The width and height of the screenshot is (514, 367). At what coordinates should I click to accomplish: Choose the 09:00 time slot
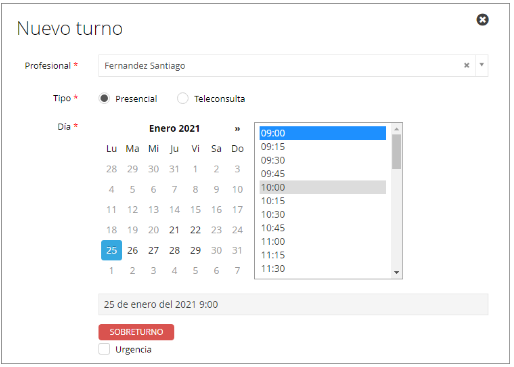click(x=323, y=133)
